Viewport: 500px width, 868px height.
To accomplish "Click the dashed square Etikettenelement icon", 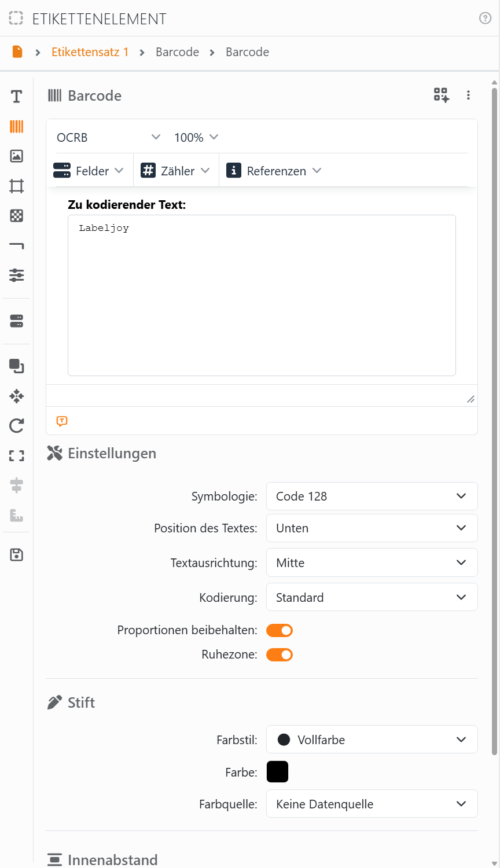I will click(16, 18).
